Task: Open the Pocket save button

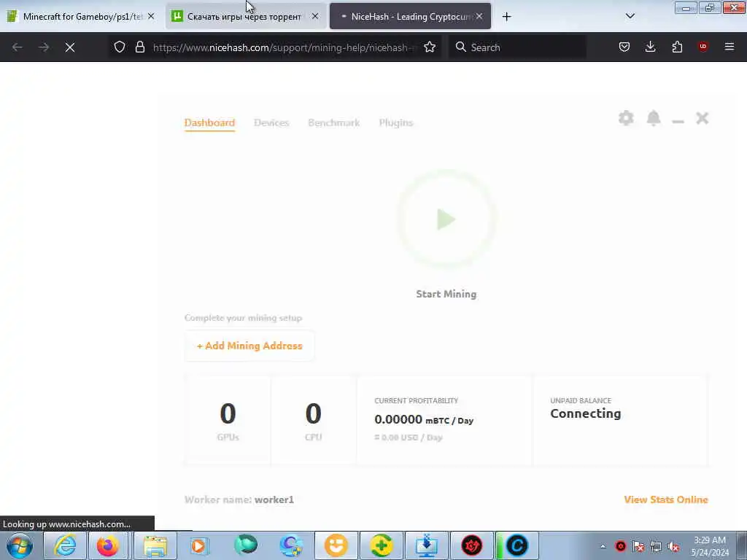Action: click(x=624, y=47)
